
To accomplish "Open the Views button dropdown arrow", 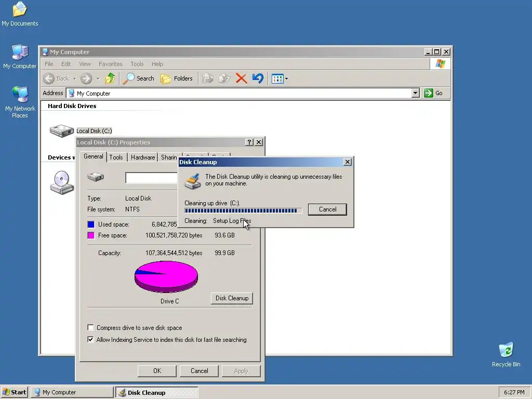I will tap(286, 79).
